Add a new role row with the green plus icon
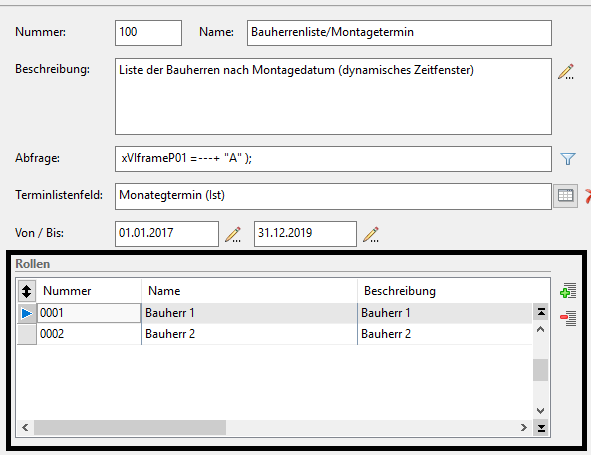591x455 pixels. [x=568, y=291]
